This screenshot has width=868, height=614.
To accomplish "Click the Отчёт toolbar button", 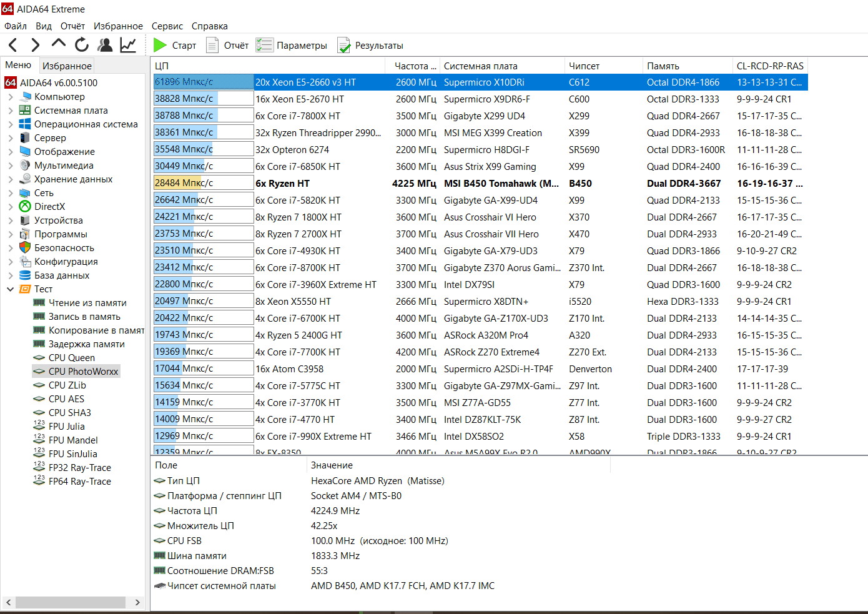I will pyautogui.click(x=227, y=45).
